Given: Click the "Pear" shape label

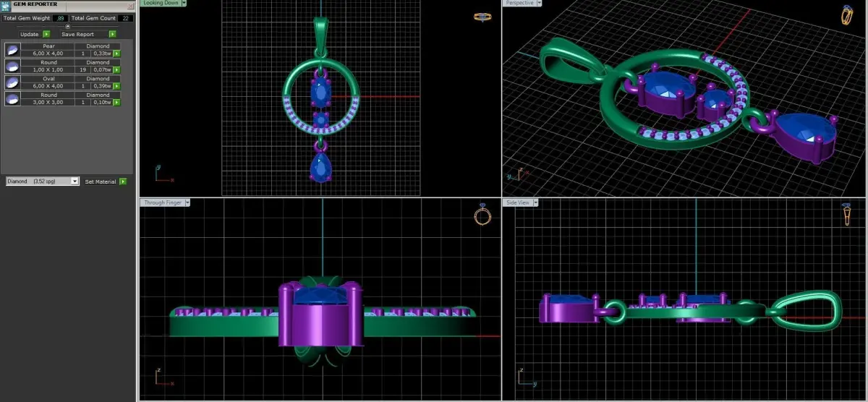Looking at the screenshot, I should (48, 46).
